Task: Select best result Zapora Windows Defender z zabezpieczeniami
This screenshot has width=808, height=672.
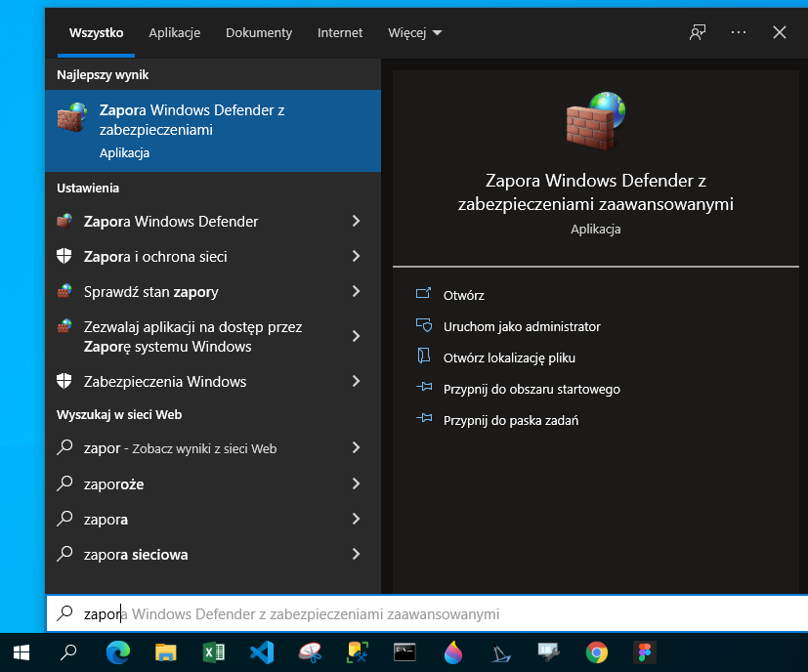Action: [213, 131]
